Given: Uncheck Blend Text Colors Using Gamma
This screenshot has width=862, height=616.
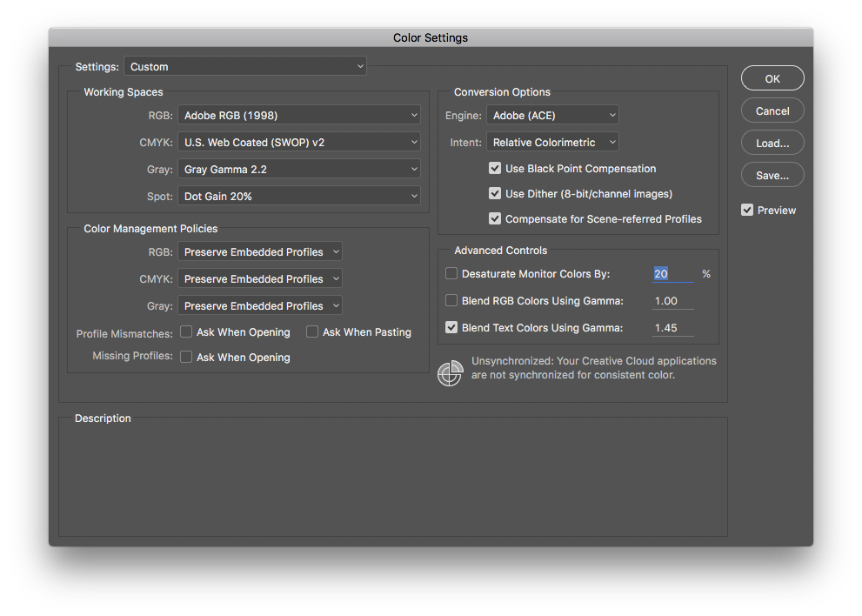Looking at the screenshot, I should click(x=451, y=328).
